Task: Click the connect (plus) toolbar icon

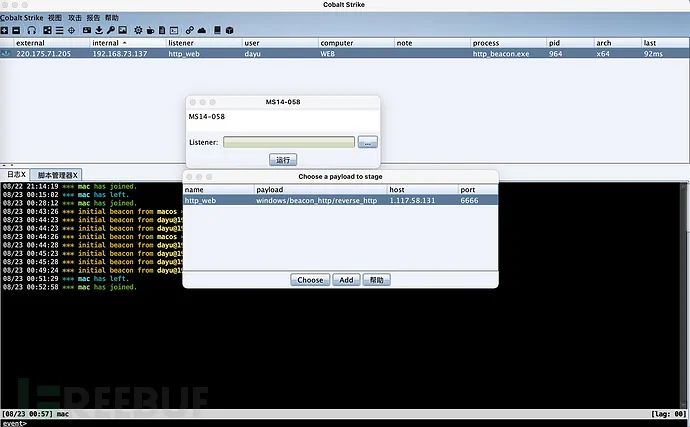Action: tap(4, 30)
